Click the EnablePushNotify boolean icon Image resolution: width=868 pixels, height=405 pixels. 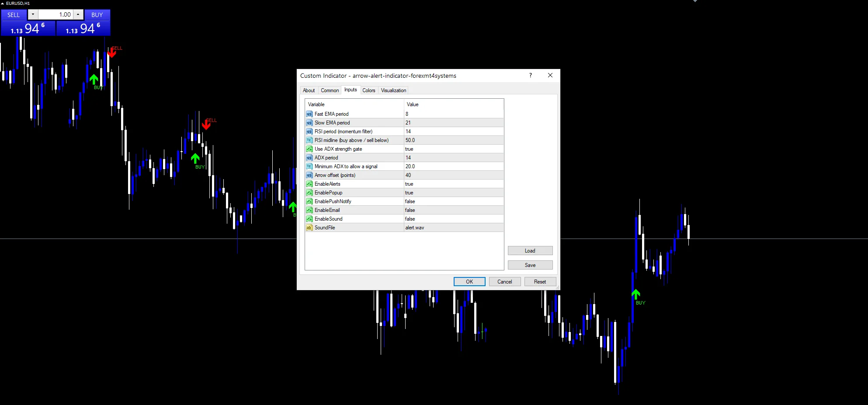(309, 201)
